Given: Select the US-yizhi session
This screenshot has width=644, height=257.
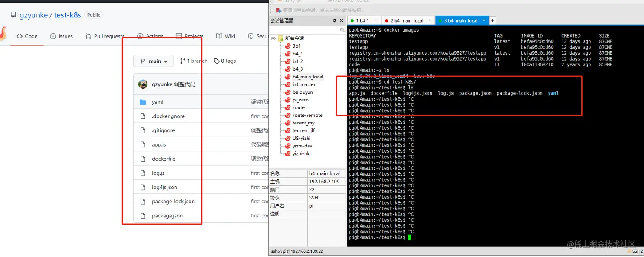Looking at the screenshot, I should [x=302, y=138].
